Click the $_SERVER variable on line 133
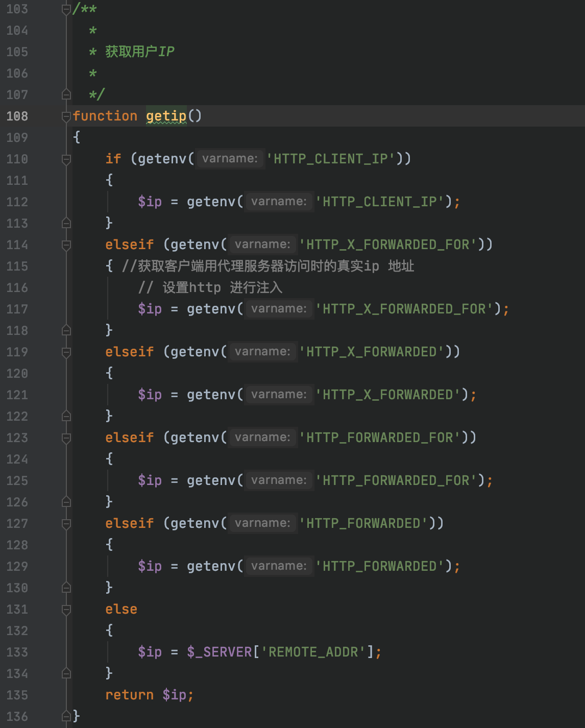Viewport: 585px width, 728px height. click(x=220, y=652)
